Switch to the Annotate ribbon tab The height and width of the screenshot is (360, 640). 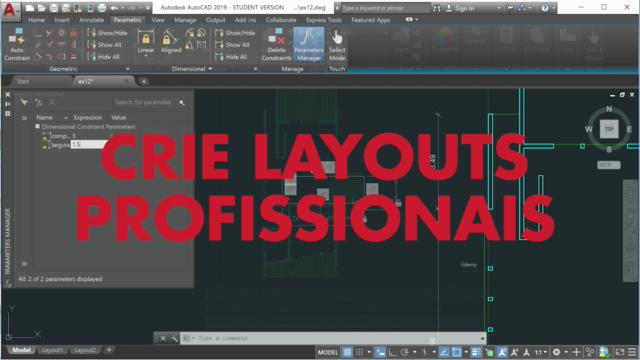(x=91, y=20)
